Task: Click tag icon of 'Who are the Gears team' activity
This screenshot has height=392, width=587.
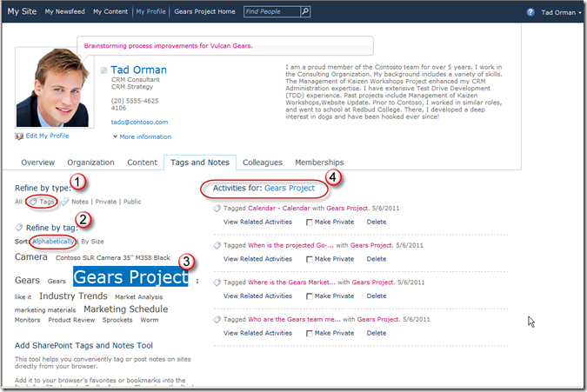Action: 217,320
